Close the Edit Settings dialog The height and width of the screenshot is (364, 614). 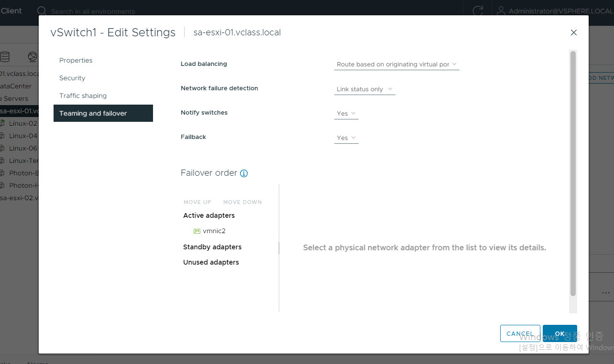click(574, 32)
